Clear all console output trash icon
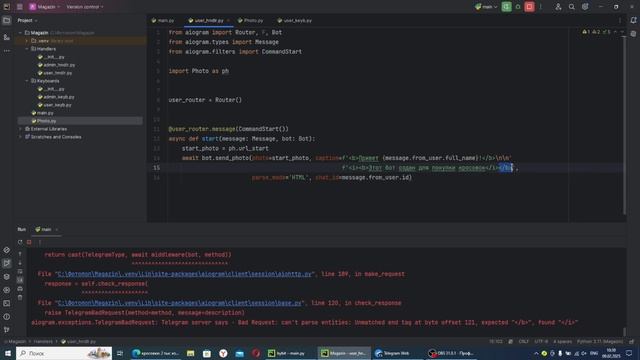Viewport: 640px width, 360px height. coord(20,298)
